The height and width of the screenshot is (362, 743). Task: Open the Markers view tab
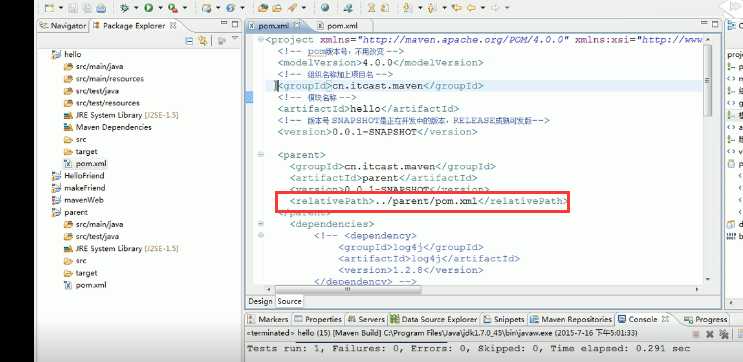click(x=268, y=319)
